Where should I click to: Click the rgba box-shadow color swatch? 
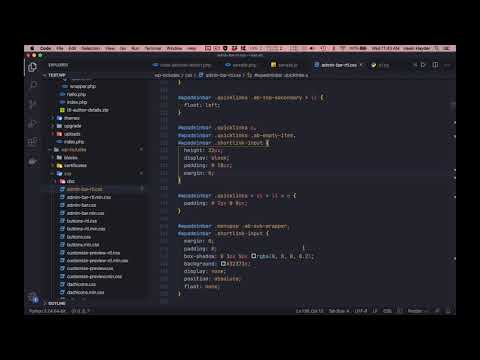pyautogui.click(x=253, y=256)
